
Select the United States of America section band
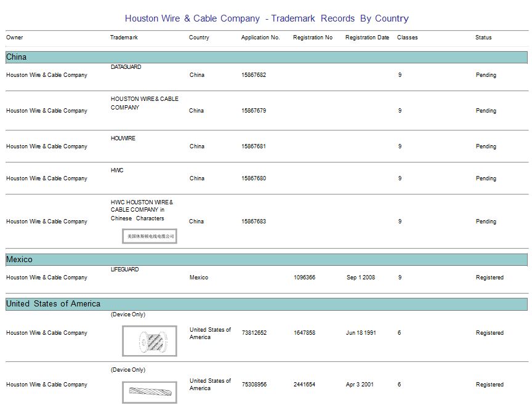point(266,304)
